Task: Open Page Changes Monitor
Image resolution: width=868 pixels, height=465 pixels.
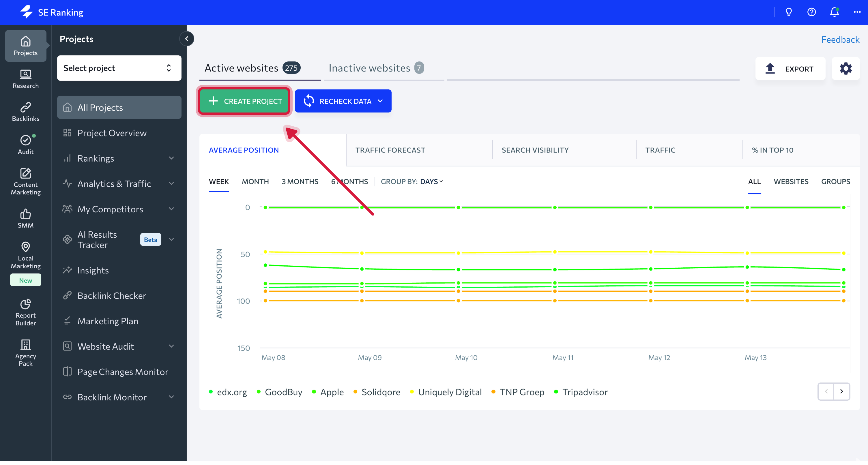Action: [119, 372]
